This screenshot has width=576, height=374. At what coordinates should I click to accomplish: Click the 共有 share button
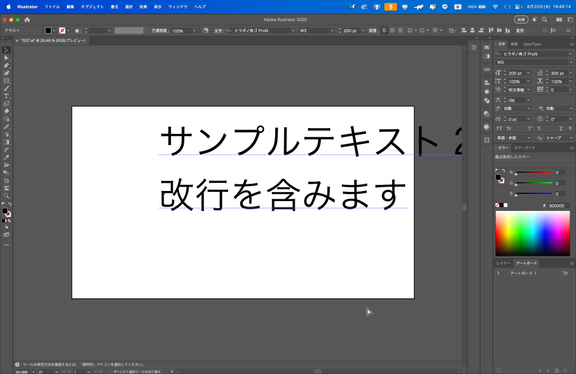(521, 19)
